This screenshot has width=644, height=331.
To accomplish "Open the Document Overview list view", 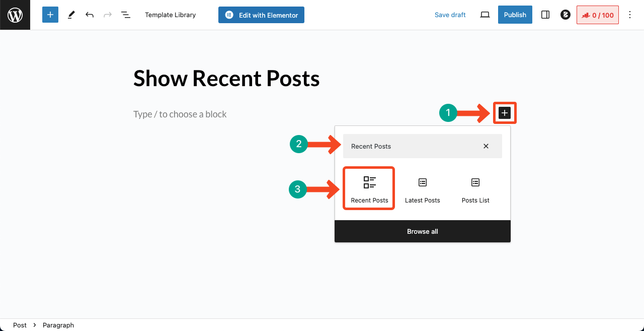I will click(x=126, y=15).
